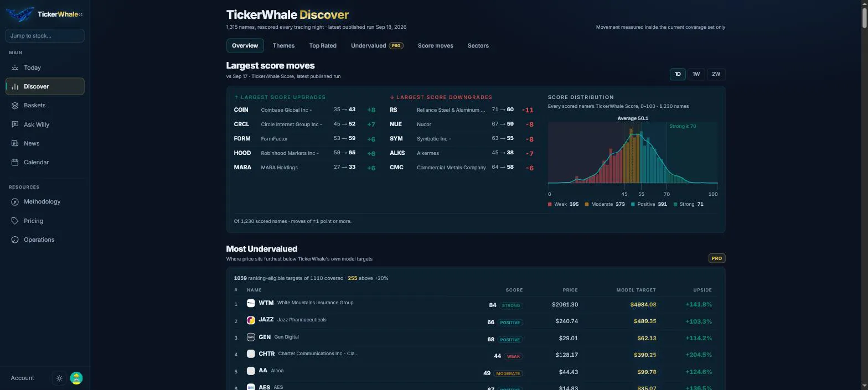Open CMC Commercial Metals Company row

[462, 167]
